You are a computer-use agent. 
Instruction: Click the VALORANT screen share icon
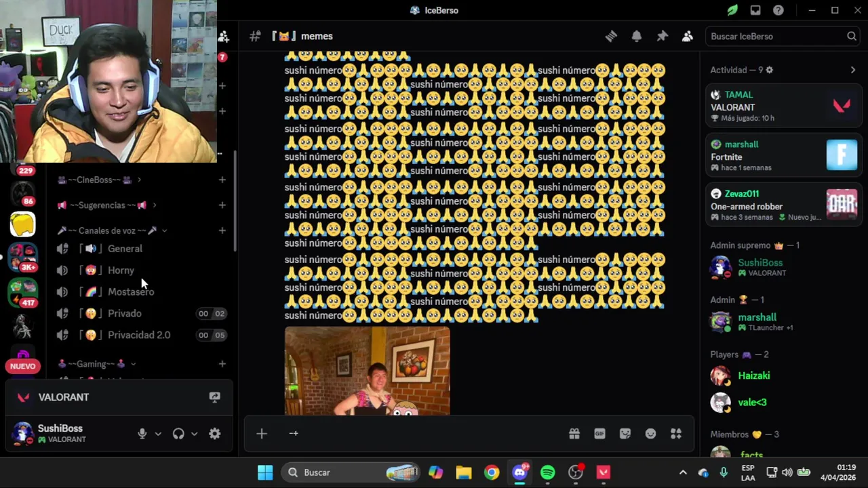(214, 397)
